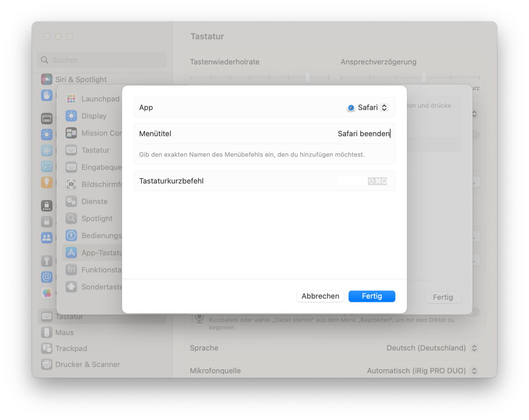Click the Ansprechverzögerung slider
This screenshot has width=529, height=420.
click(410, 78)
